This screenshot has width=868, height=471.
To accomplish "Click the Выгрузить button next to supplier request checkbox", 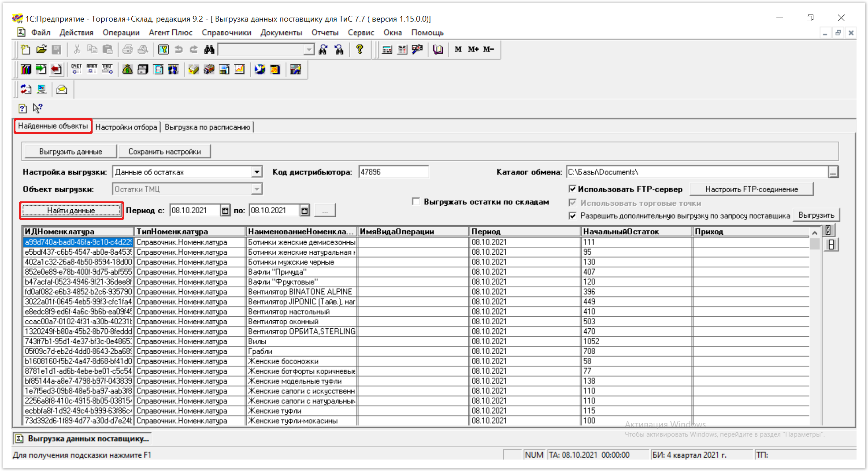I will pyautogui.click(x=816, y=215).
